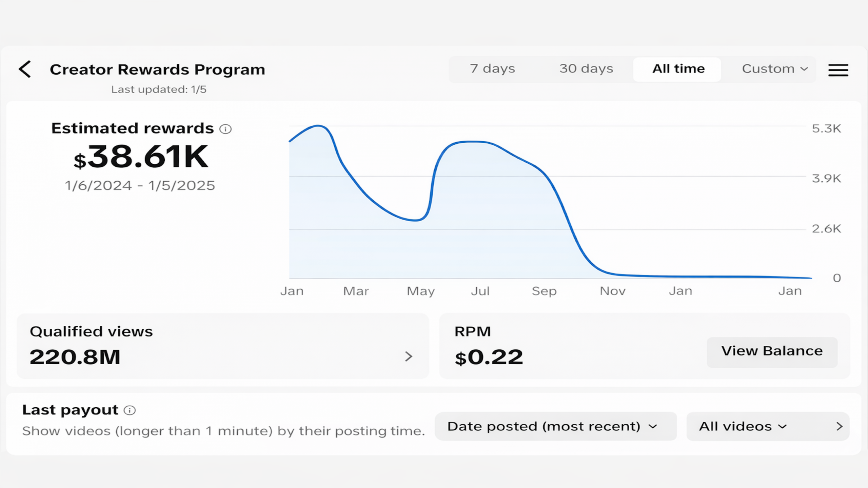This screenshot has height=488, width=868.
Task: Click the RPM $0.22 value
Action: coord(489,358)
